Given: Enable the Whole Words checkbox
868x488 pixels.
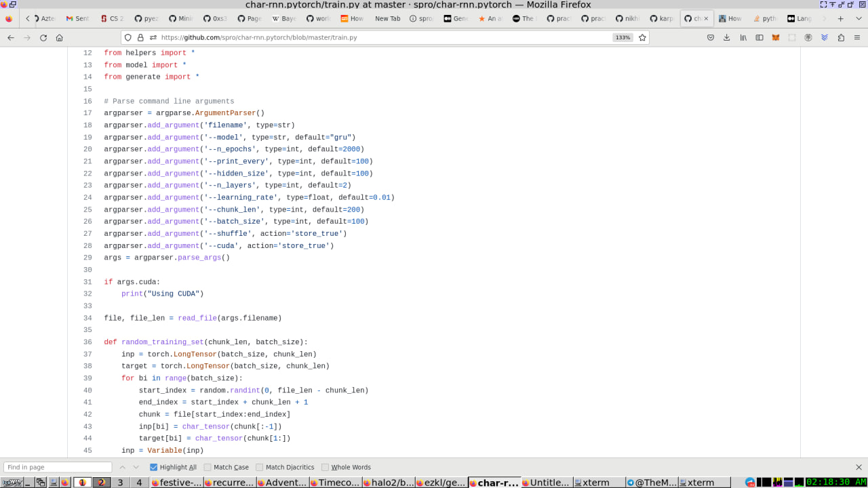Looking at the screenshot, I should tap(325, 467).
